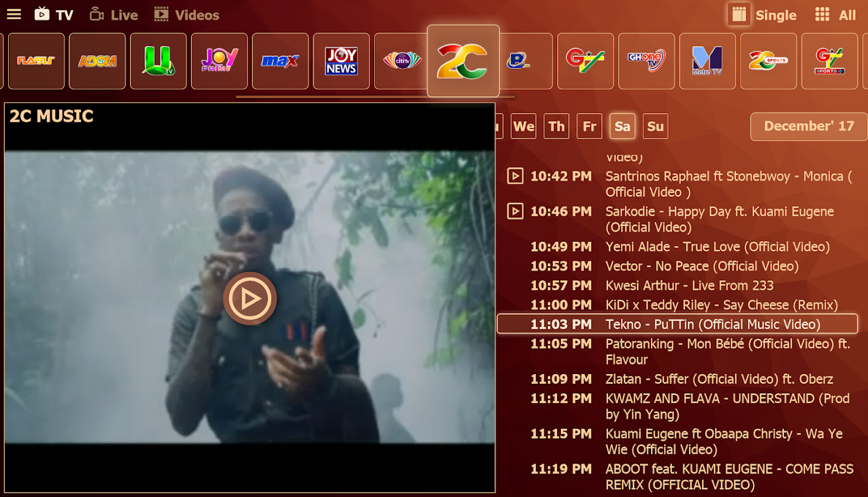
Task: Choose the U TV channel
Action: pos(158,61)
